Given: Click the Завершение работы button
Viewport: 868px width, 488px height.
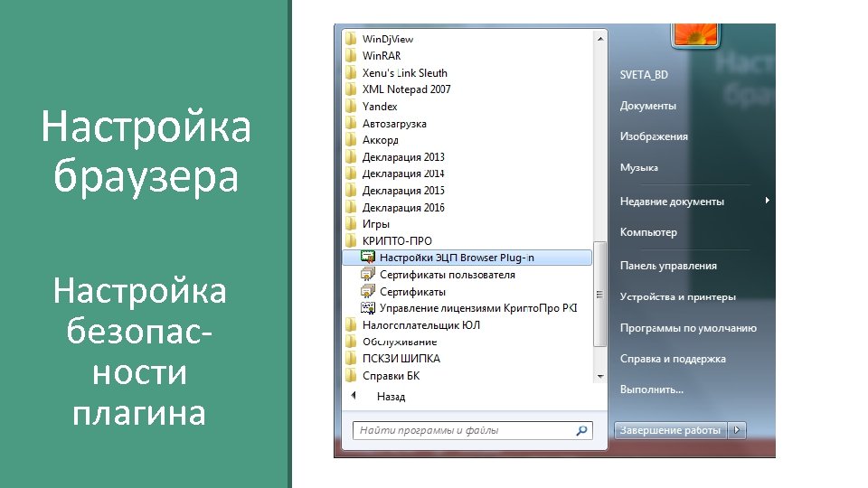Looking at the screenshot, I should 671,430.
